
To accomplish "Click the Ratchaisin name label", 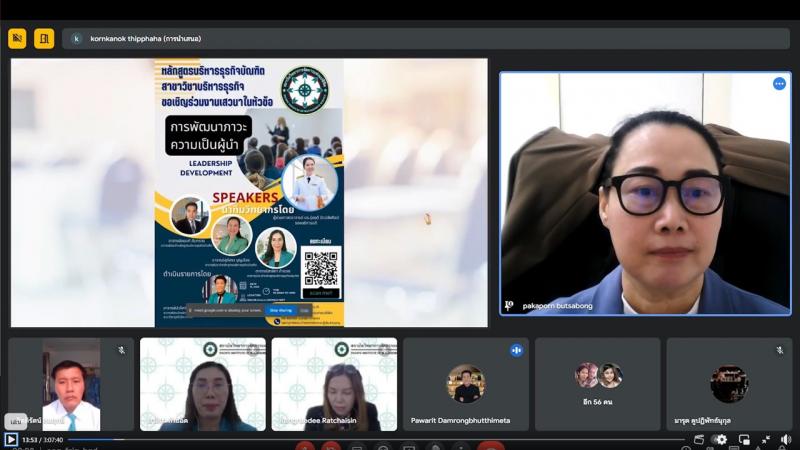I will [319, 420].
